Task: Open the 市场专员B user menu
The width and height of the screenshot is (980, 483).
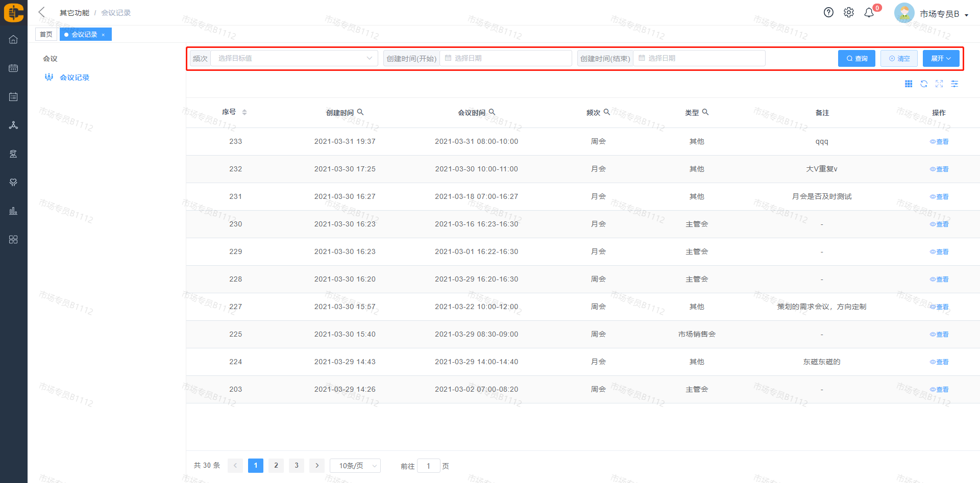Action: point(943,14)
